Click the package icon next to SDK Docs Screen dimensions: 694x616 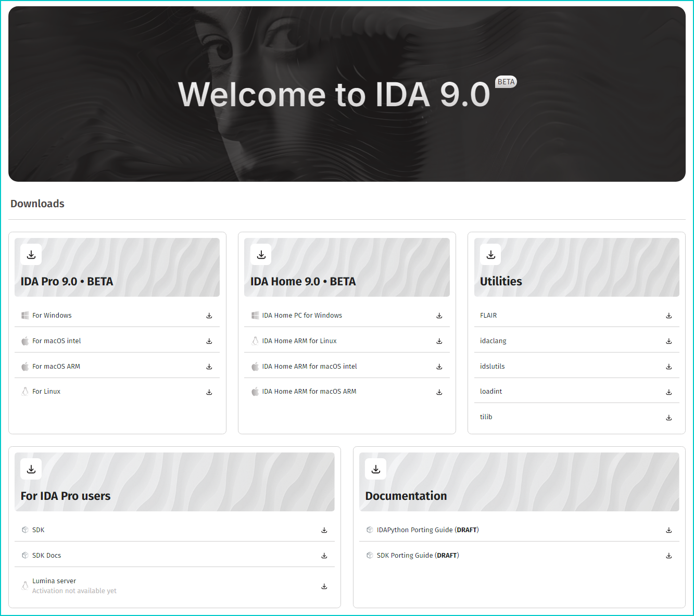click(x=25, y=556)
